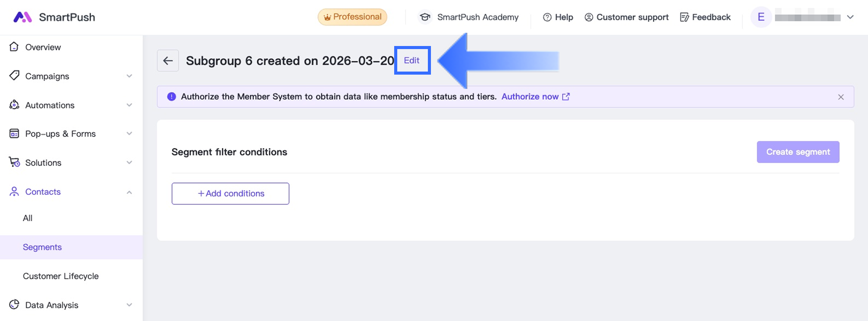Click the SmartPush logo icon

tap(22, 17)
